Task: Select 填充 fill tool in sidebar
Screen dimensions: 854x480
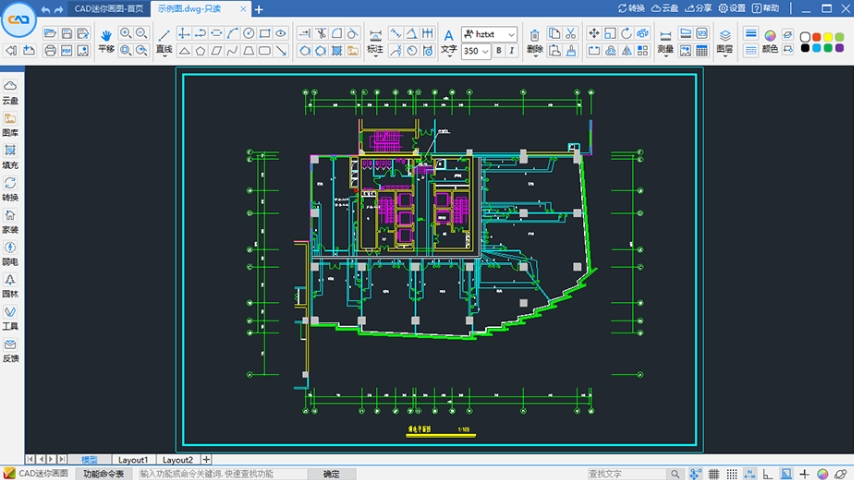Action: click(x=10, y=155)
